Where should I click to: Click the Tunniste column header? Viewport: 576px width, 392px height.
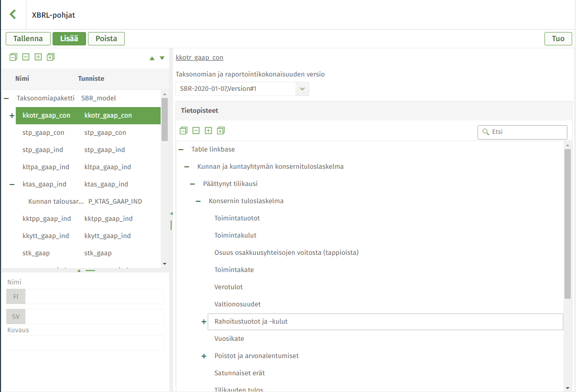coord(91,78)
